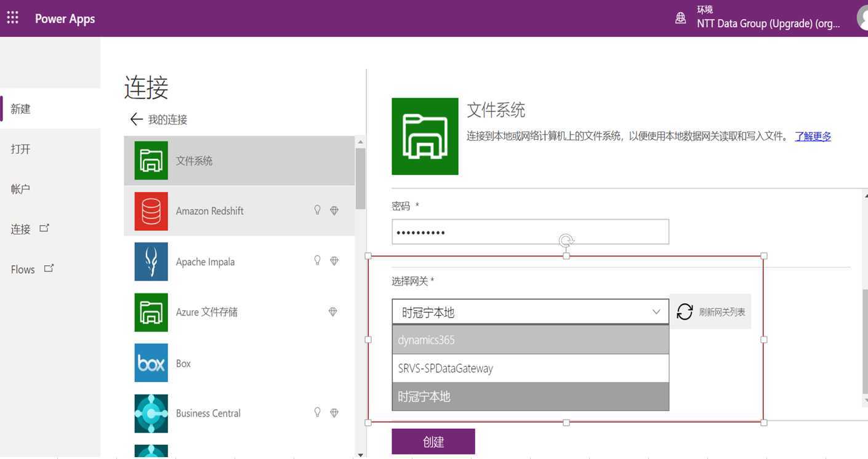The width and height of the screenshot is (868, 459).
Task: Click the 文件系统 label in connection list
Action: tap(194, 161)
